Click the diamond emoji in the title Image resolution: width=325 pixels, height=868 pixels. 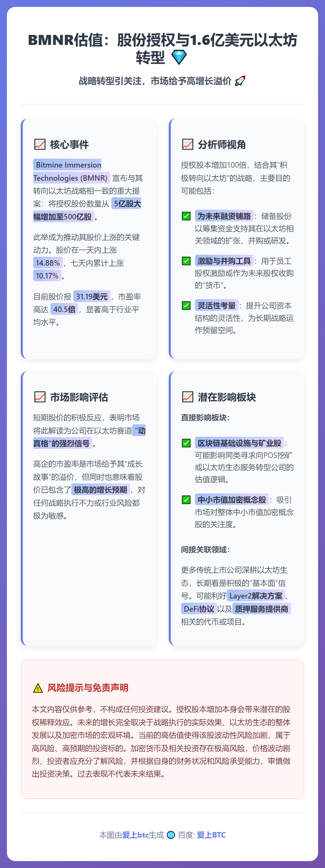click(x=179, y=57)
